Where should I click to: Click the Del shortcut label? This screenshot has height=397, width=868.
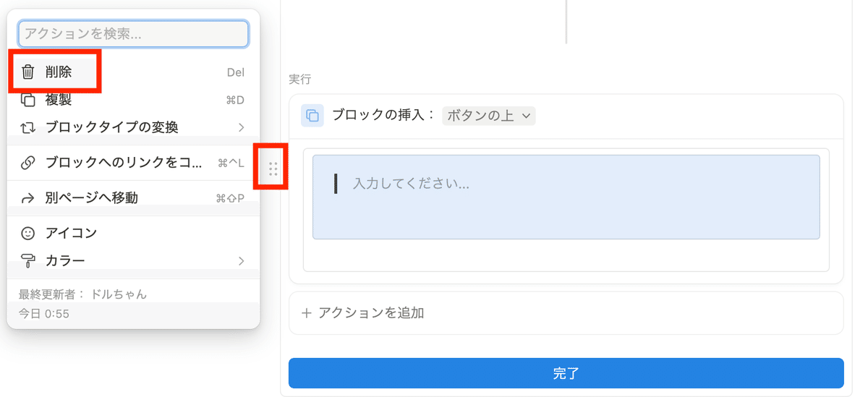click(236, 72)
